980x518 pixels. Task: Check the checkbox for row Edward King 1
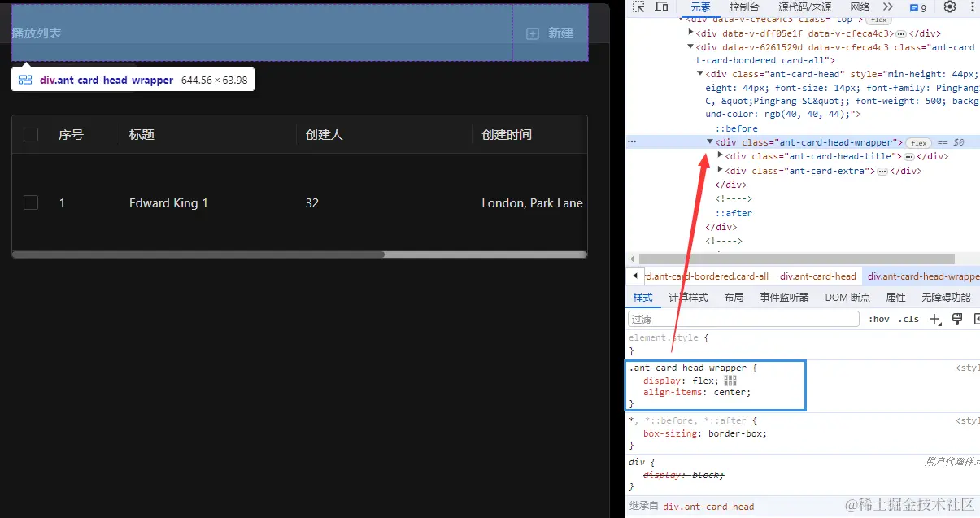point(31,202)
